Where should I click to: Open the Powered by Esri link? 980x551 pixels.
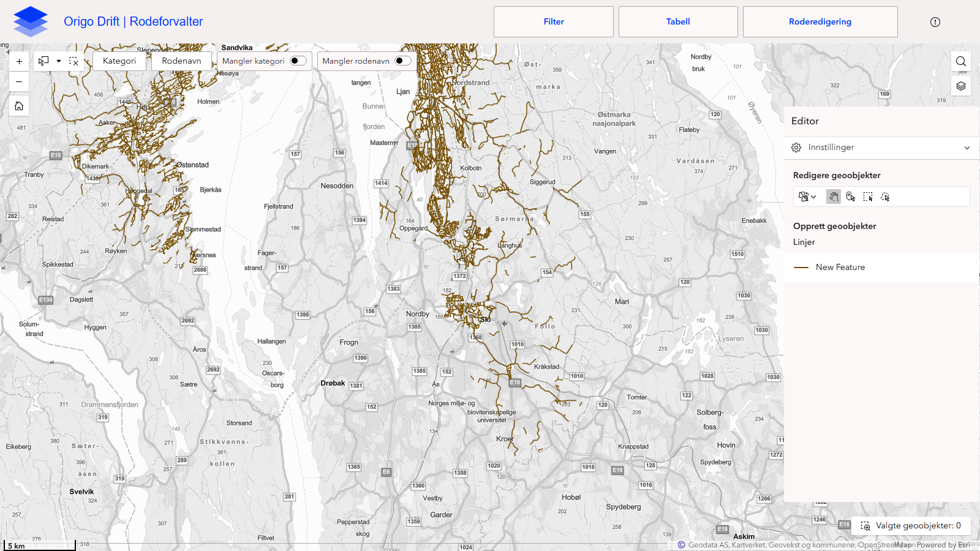tap(943, 545)
